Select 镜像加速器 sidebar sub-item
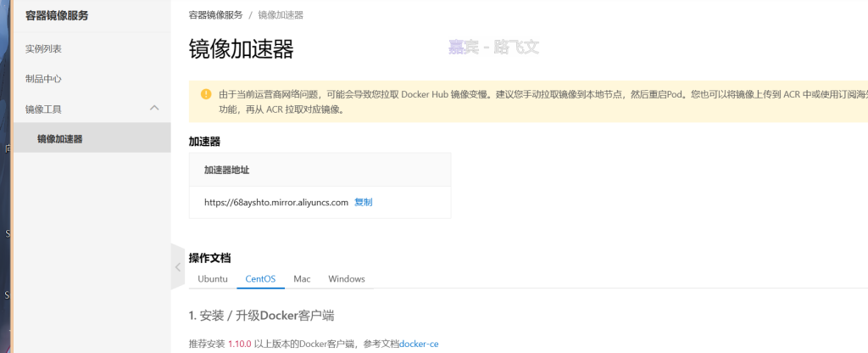Screen dimensions: 868x353 point(59,138)
